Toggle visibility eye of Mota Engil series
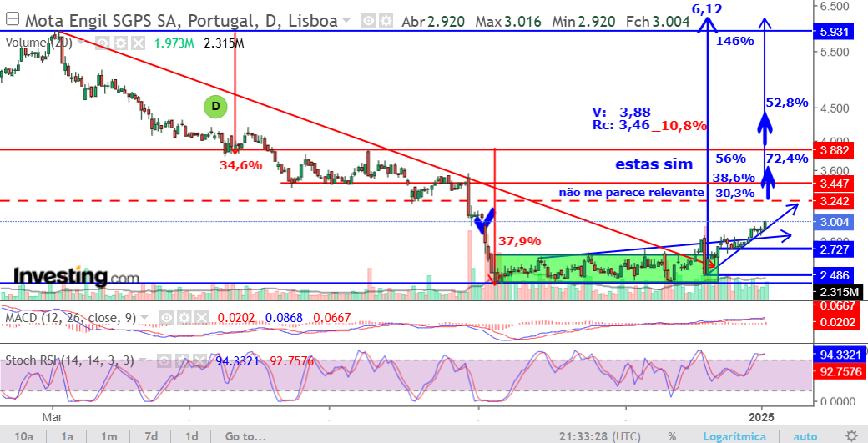Screen dimensions: 868x443 (x=367, y=21)
